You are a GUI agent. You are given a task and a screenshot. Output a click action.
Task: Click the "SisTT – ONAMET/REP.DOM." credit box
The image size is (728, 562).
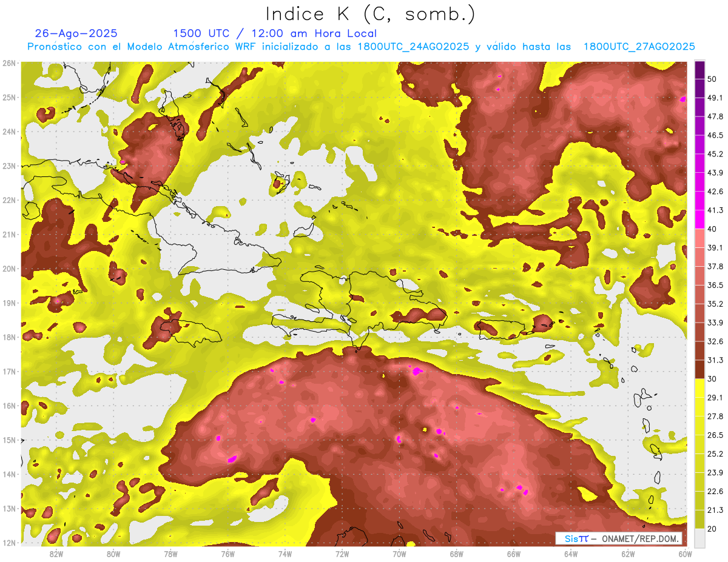pos(619,538)
